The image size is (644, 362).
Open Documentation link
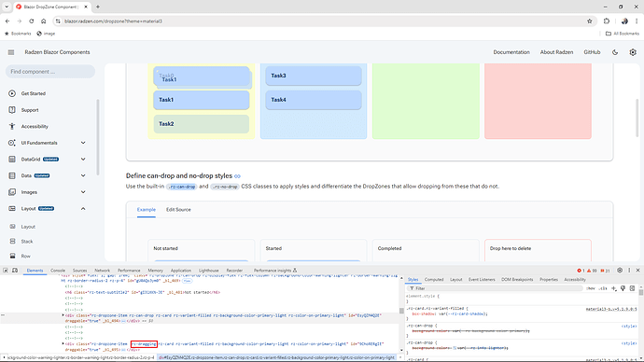point(511,52)
